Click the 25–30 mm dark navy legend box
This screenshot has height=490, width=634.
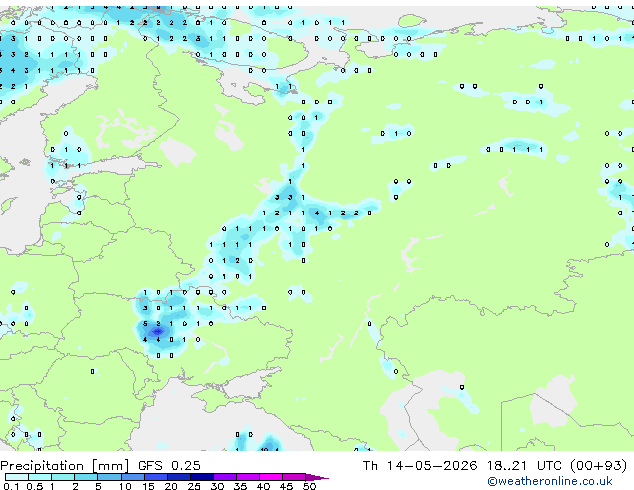[201, 477]
